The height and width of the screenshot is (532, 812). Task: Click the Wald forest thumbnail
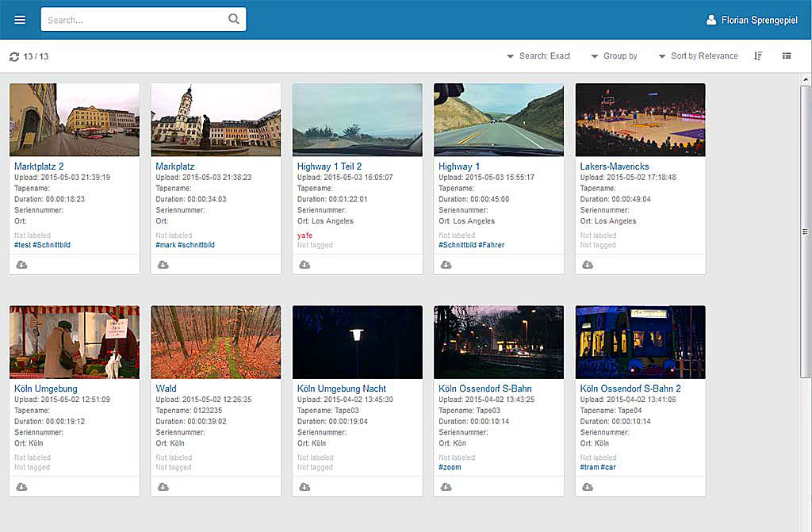click(216, 342)
